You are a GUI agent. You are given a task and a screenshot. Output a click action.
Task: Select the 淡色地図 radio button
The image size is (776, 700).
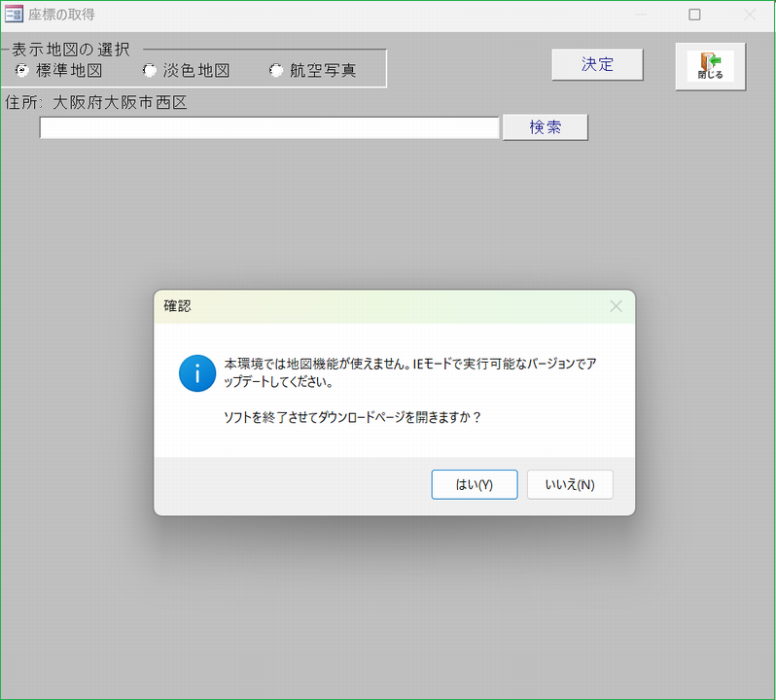coord(149,70)
